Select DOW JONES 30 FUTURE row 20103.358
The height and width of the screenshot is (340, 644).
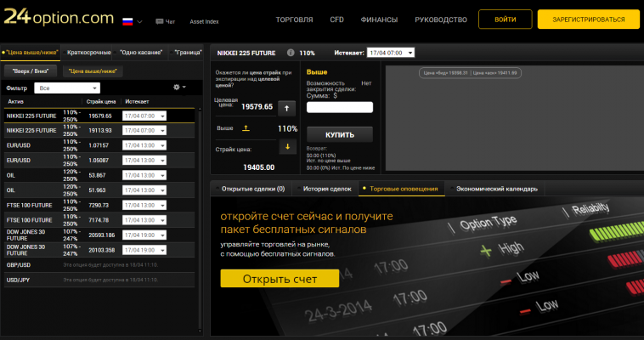99,250
